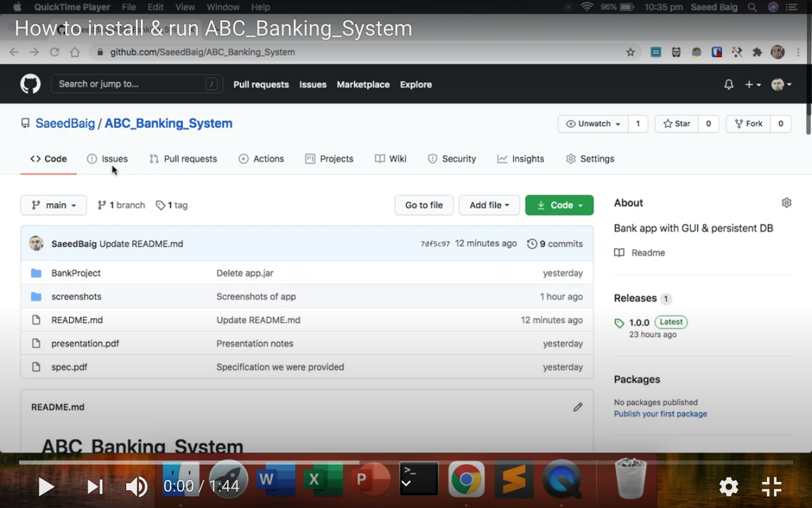This screenshot has width=812, height=508.
Task: Open SaeedBaig owner profile link
Action: [x=65, y=123]
